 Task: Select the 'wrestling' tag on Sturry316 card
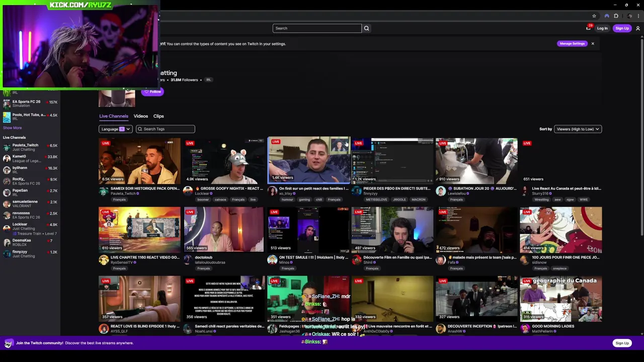pos(541,200)
